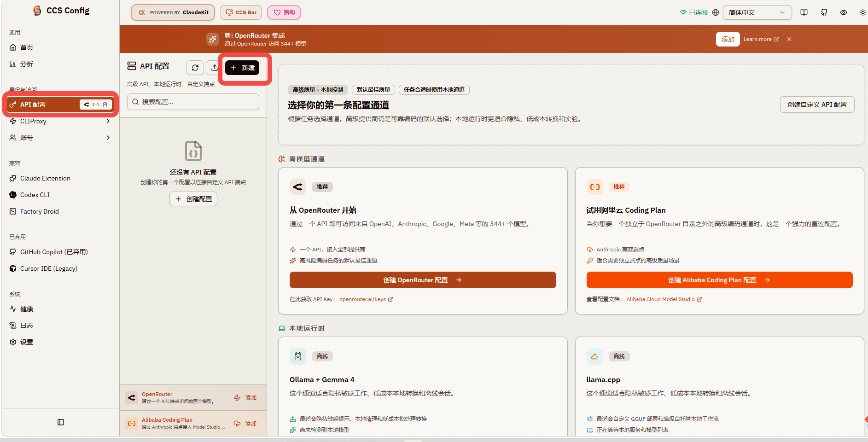The width and height of the screenshot is (868, 442).
Task: Click the Ollama llama icon in card
Action: click(298, 356)
